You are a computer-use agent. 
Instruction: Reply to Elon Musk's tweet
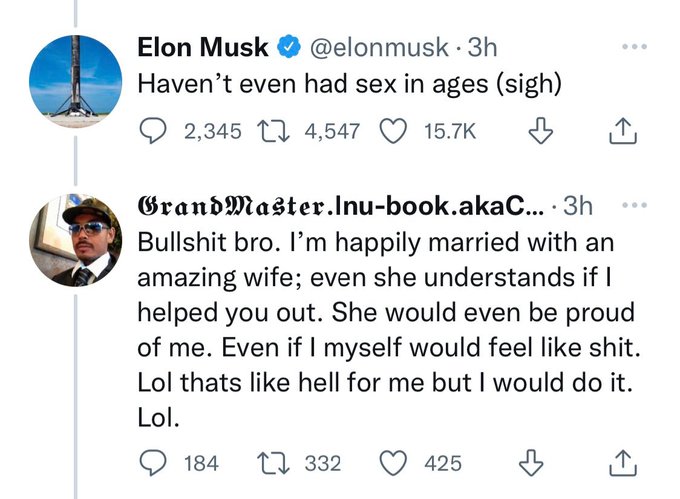coord(153,131)
